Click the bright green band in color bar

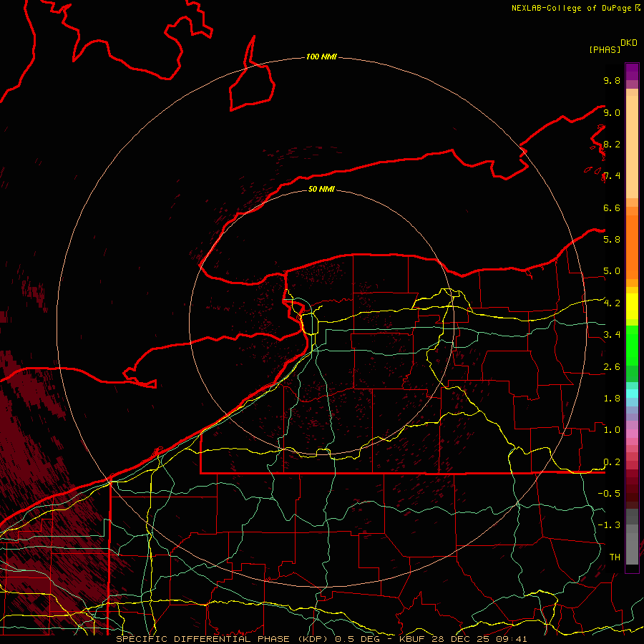pos(632,345)
